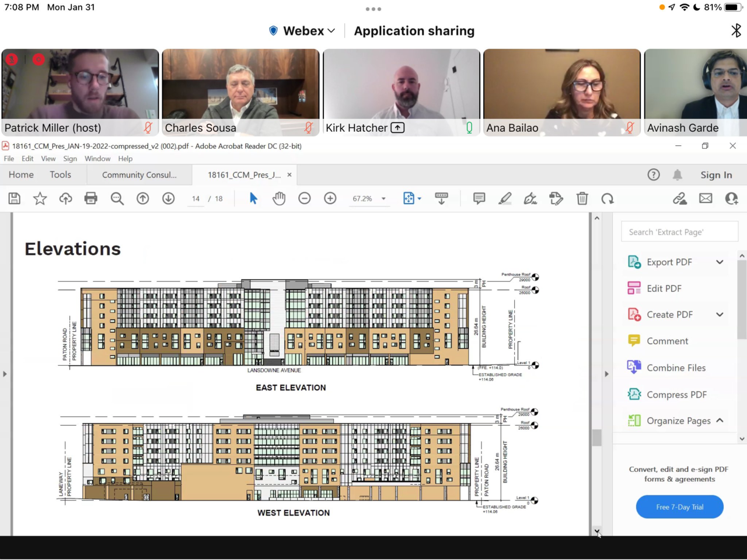This screenshot has width=747, height=560.
Task: Collapse the right tools pane arrow
Action: 606,374
